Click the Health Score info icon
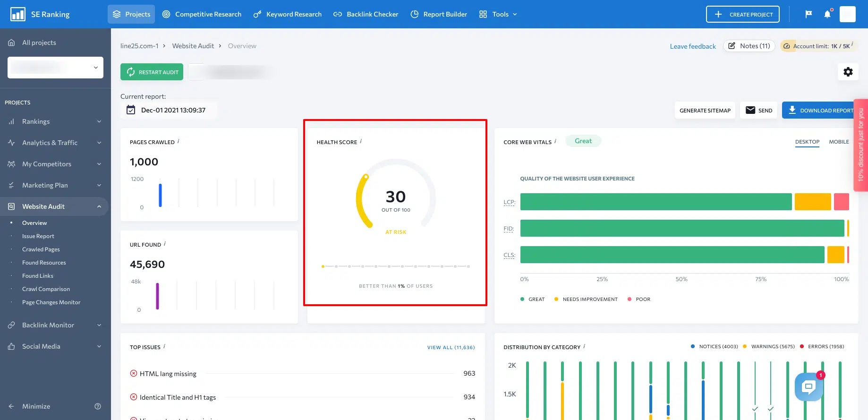The width and height of the screenshot is (868, 420). (x=361, y=141)
